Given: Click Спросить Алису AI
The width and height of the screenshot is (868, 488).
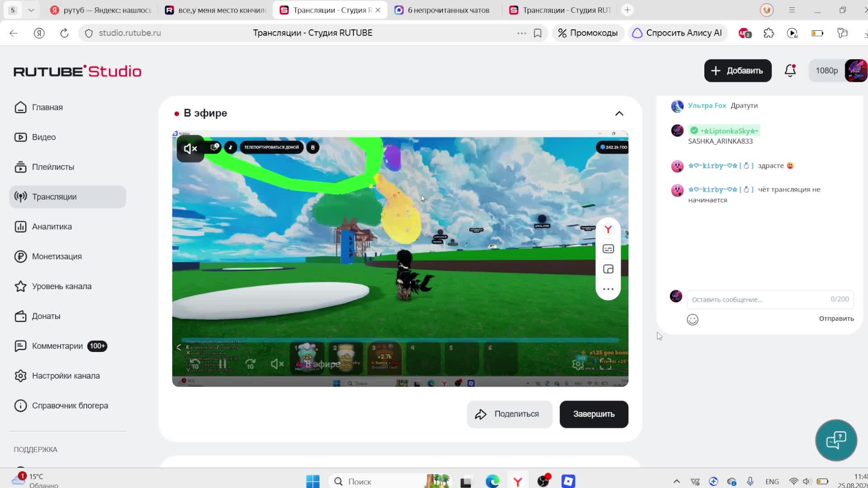Looking at the screenshot, I should coord(677,33).
